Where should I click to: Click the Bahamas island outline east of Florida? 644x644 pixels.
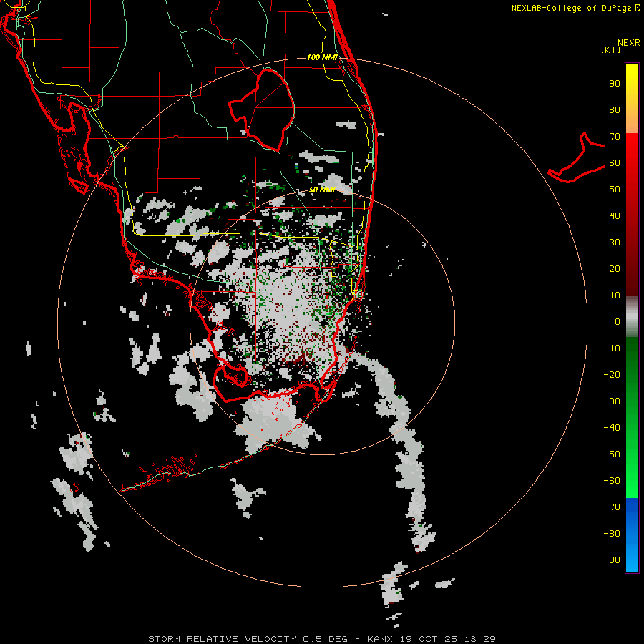tap(577, 157)
